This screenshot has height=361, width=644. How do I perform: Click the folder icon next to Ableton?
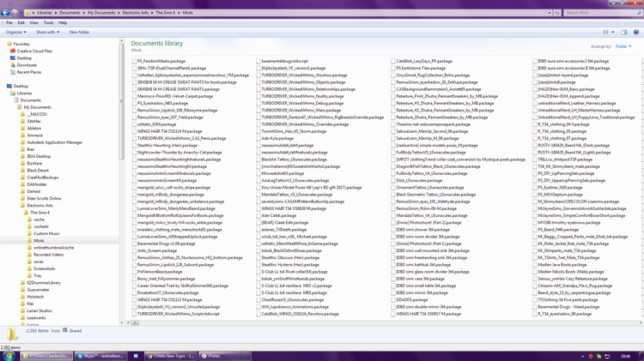pyautogui.click(x=23, y=128)
